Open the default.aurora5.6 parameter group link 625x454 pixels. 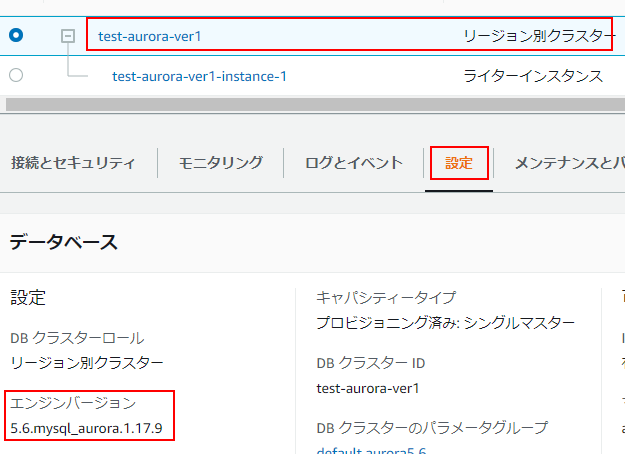pos(371,449)
